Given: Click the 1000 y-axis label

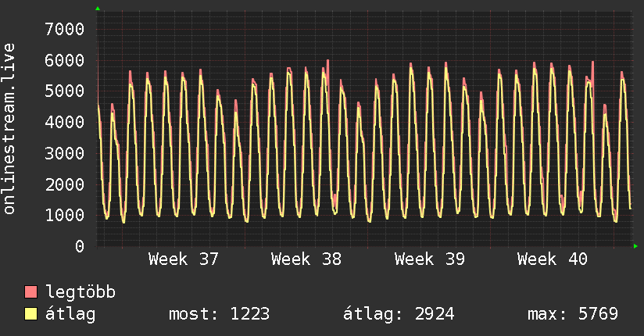Looking at the screenshot, I should (x=65, y=215).
